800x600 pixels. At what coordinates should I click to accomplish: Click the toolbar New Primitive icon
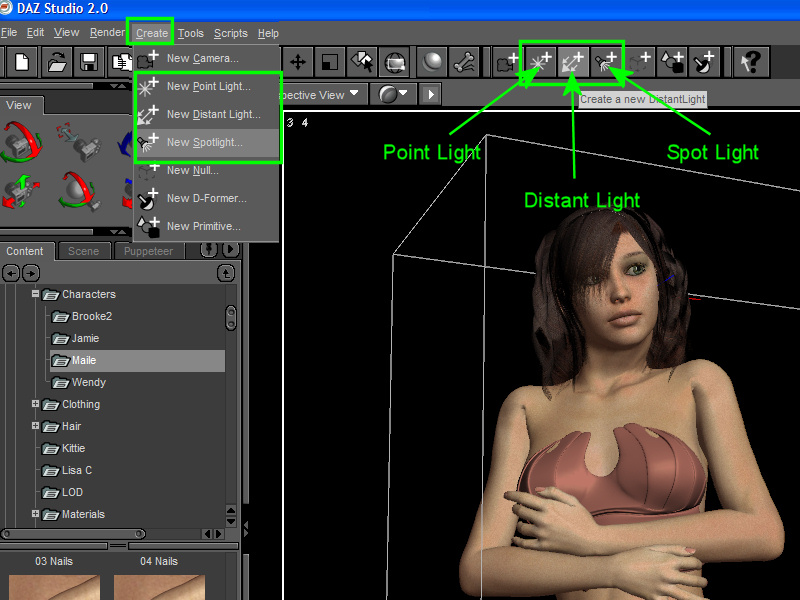(x=672, y=63)
